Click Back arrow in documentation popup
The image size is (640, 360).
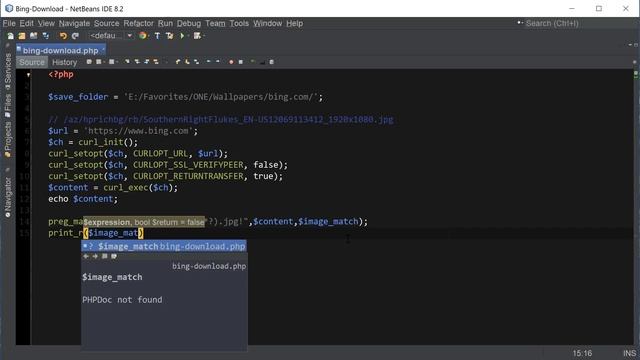86,256
